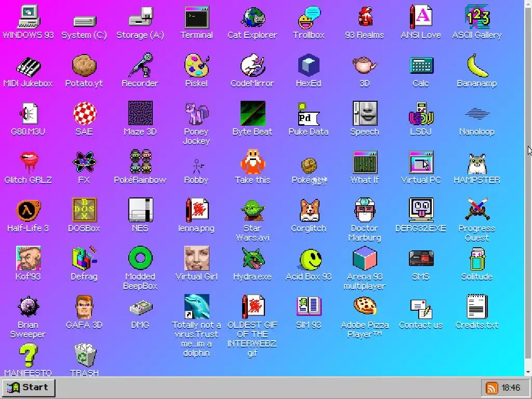Open the DERG32.EXE icon
532x399 pixels.
[x=421, y=210]
